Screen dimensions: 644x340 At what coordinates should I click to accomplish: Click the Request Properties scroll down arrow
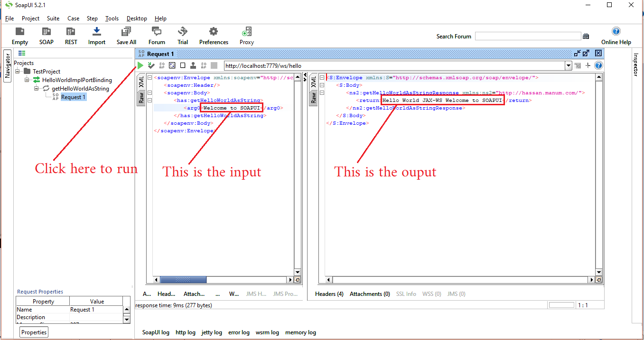[x=127, y=320]
